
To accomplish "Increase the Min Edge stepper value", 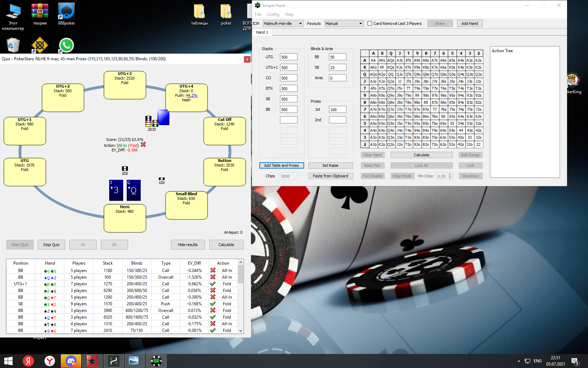I will tap(450, 175).
